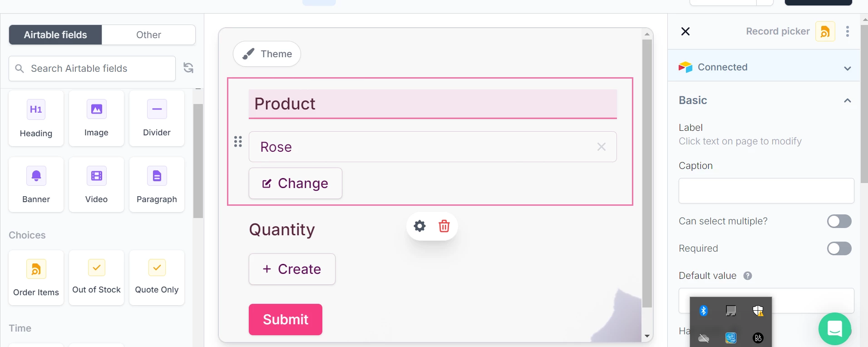Insert a Paragraph element

[157, 184]
